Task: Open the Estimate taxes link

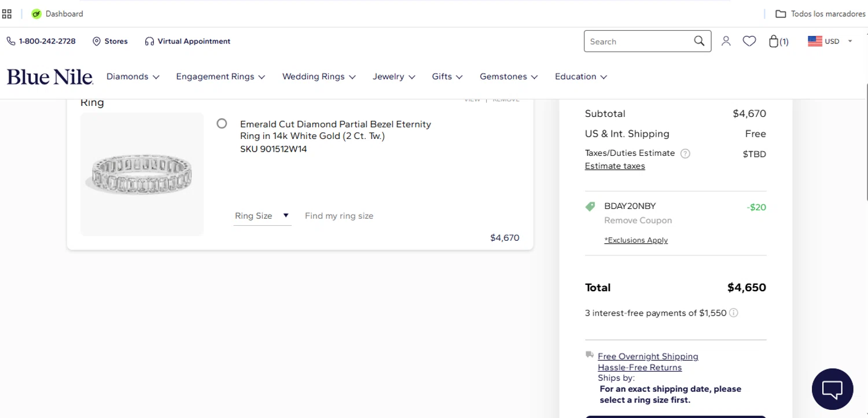Action: coord(615,166)
